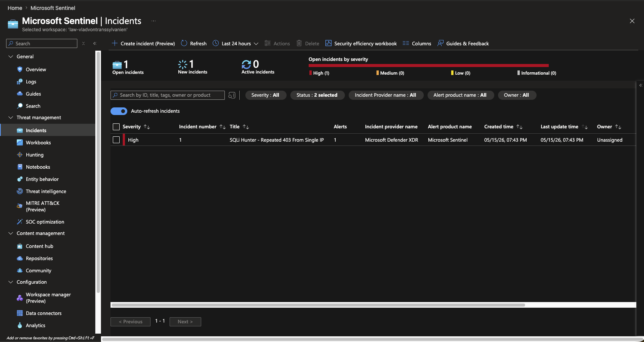Open the more options ellipsis by title

pos(154,21)
